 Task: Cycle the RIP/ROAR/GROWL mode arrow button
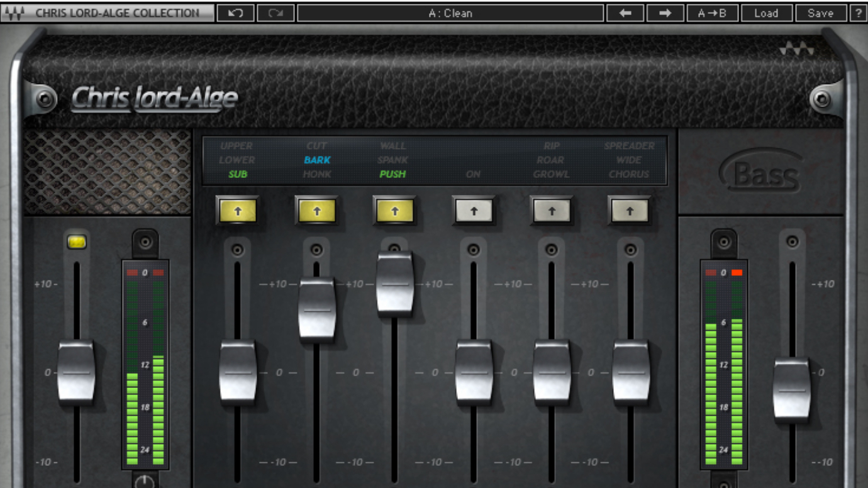552,211
